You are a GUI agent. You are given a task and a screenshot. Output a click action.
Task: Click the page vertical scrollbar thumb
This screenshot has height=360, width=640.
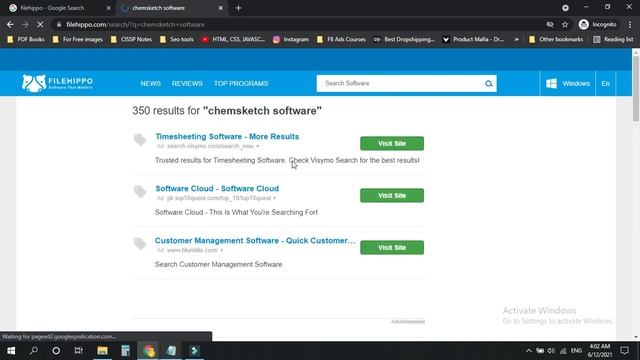click(636, 88)
